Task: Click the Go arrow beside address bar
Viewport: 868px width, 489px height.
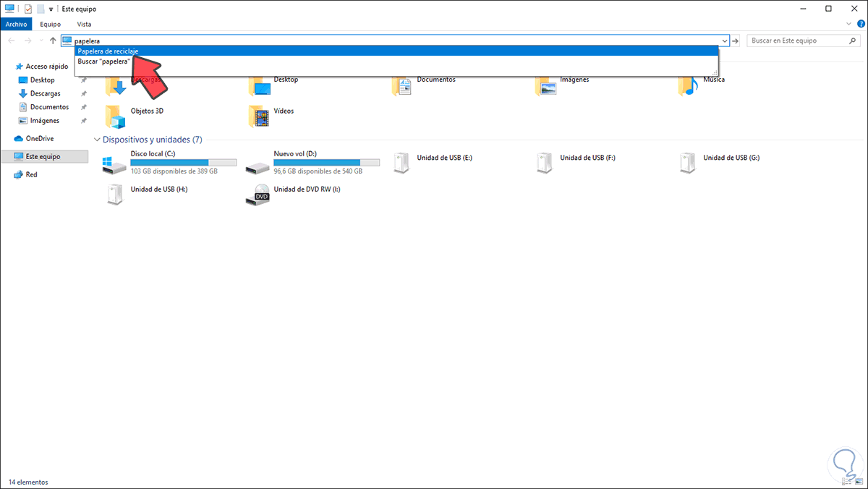Action: (x=736, y=41)
